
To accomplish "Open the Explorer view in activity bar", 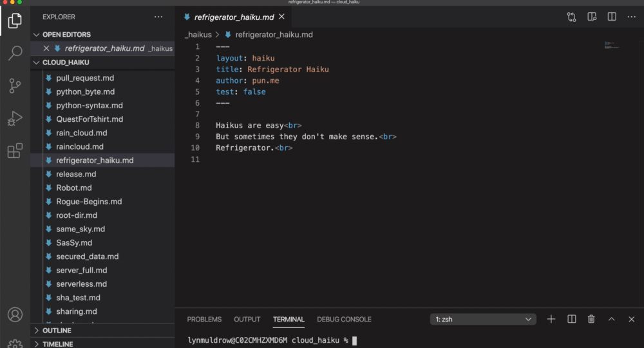I will pyautogui.click(x=15, y=21).
